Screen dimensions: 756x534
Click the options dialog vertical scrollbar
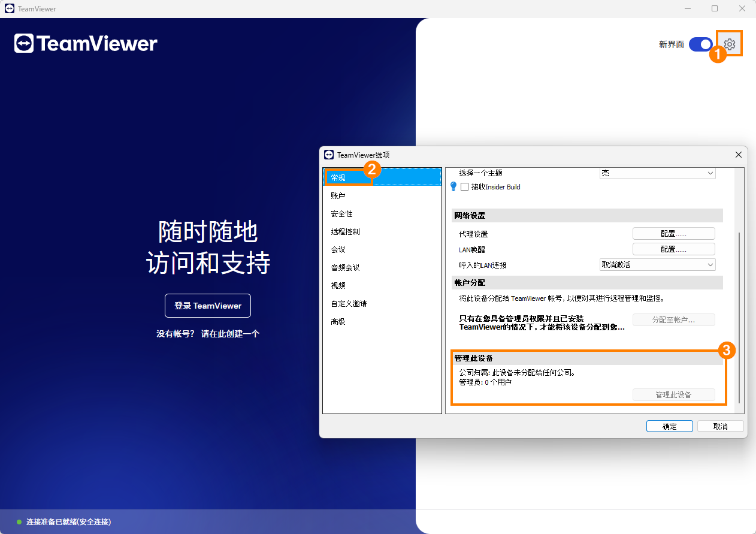tap(740, 318)
